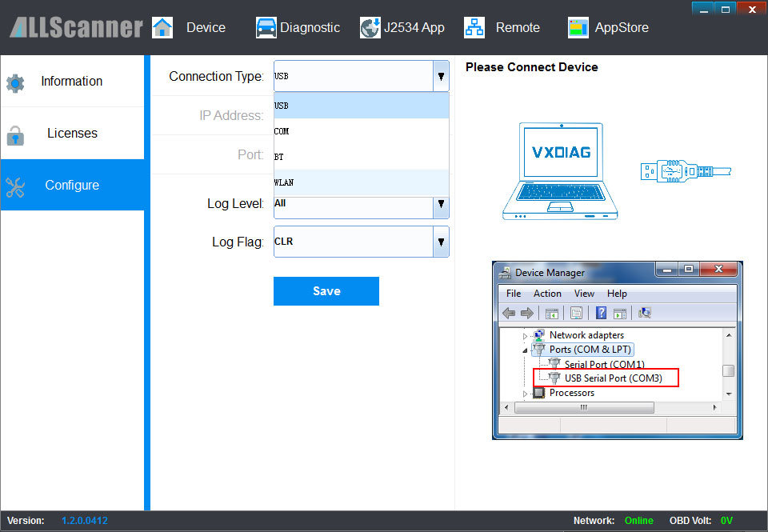
Task: Click the USB cable illustration
Action: click(686, 171)
